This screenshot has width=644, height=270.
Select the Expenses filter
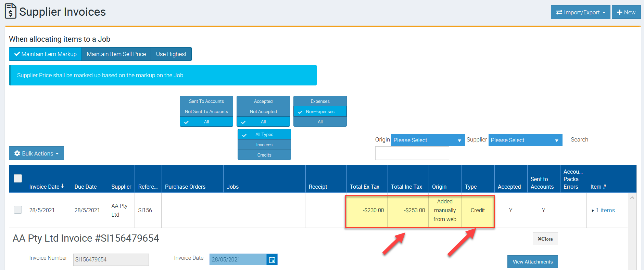tap(320, 101)
